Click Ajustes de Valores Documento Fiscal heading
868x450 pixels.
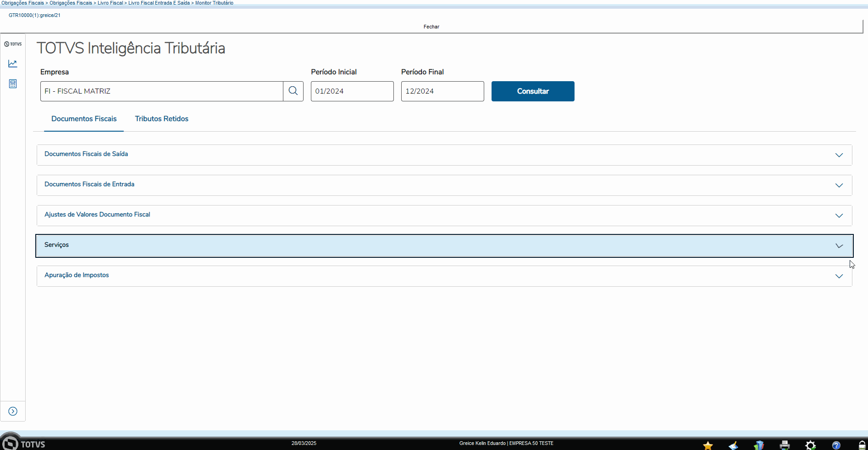click(x=97, y=214)
